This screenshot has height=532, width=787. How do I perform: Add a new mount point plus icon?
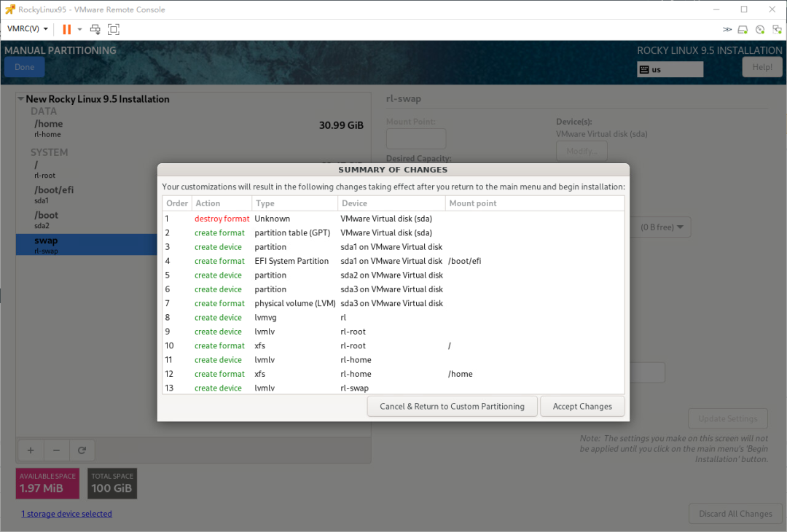click(31, 450)
